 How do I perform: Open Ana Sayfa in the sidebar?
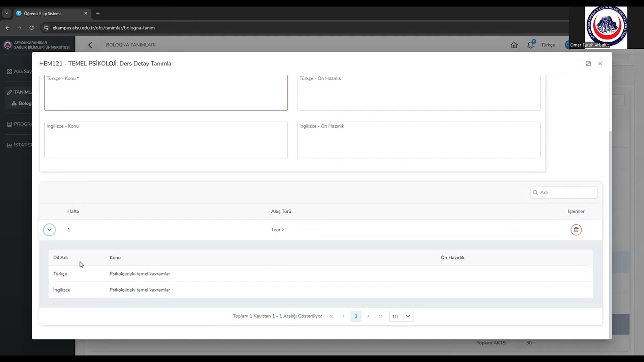(x=20, y=71)
